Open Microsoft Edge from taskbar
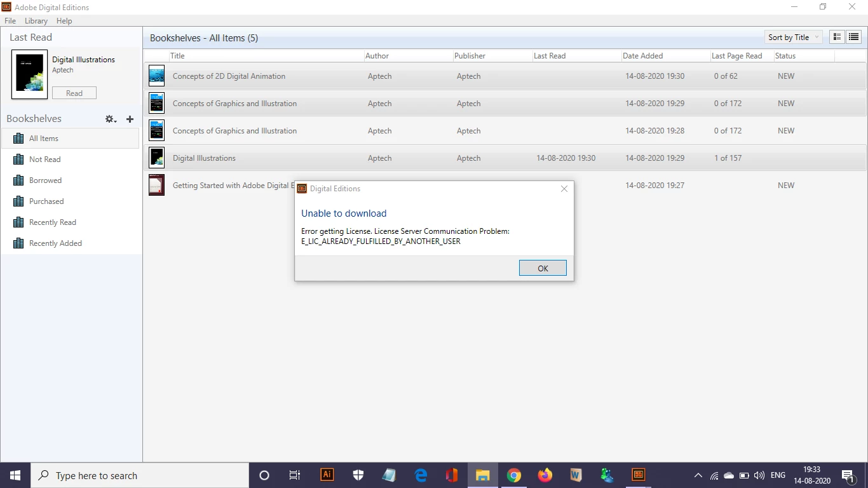Viewport: 868px width, 488px height. [421, 475]
